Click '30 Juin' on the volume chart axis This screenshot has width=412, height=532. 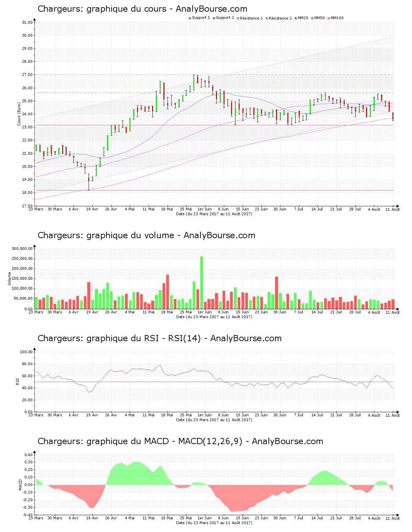[x=280, y=312]
